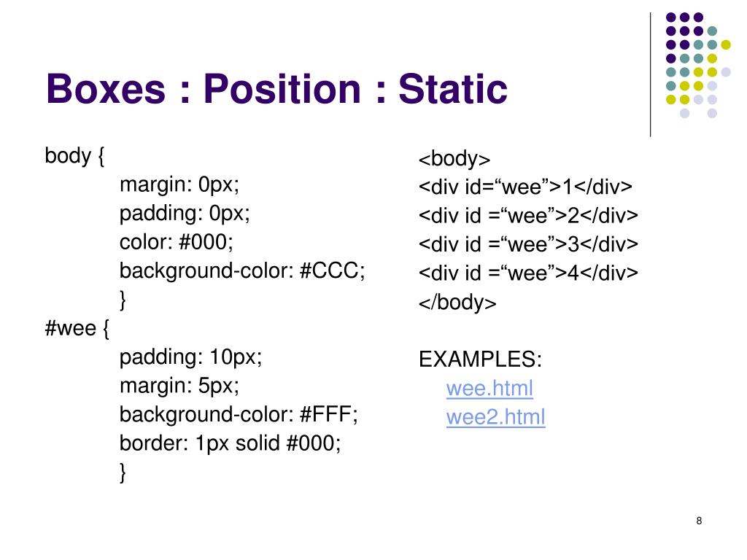Open the wee2.html example link
The height and width of the screenshot is (560, 747).
click(x=495, y=417)
